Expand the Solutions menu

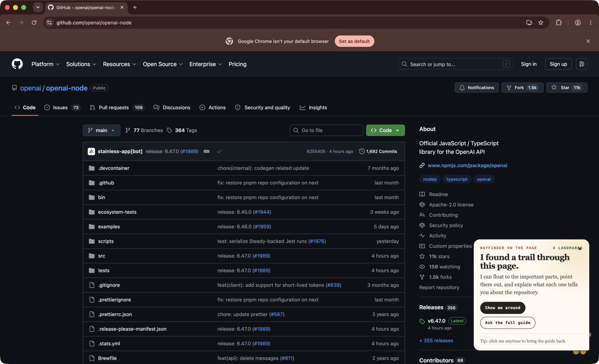81,64
